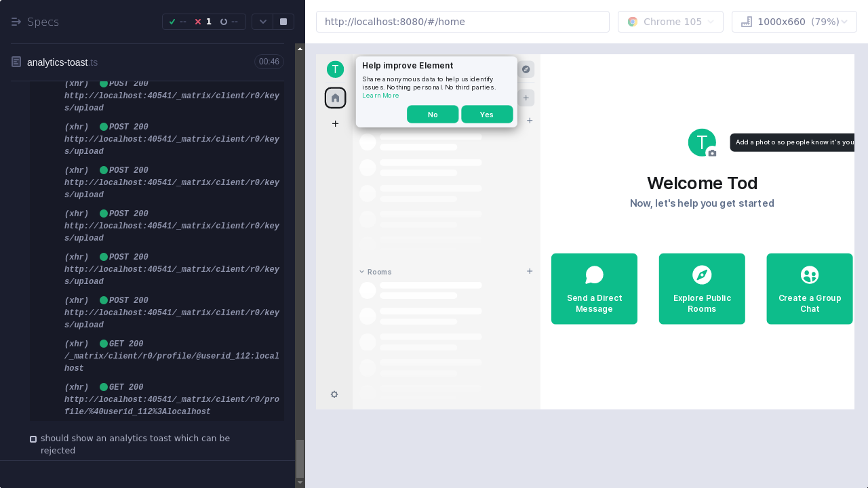Open quick settings gear icon
This screenshot has height=488, width=868.
tap(334, 394)
